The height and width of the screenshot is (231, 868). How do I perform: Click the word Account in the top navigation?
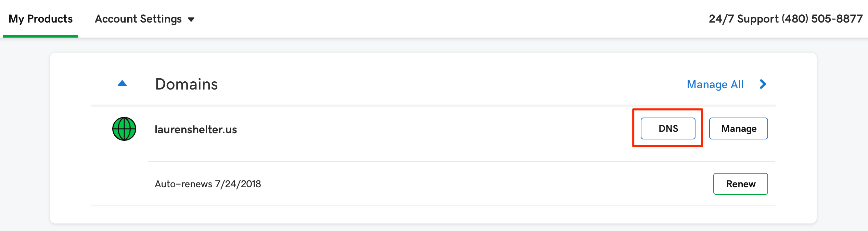tap(116, 19)
